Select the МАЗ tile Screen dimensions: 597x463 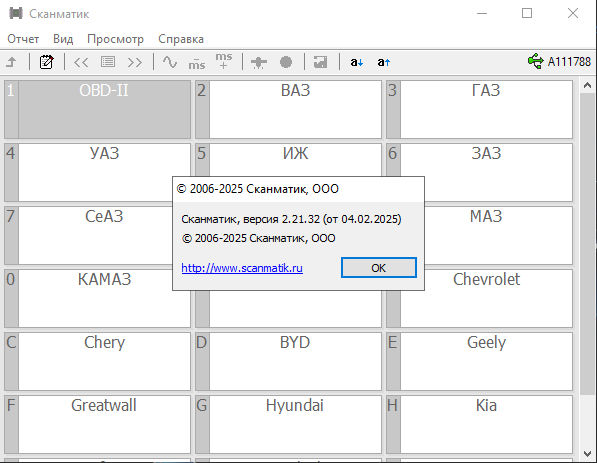point(499,235)
